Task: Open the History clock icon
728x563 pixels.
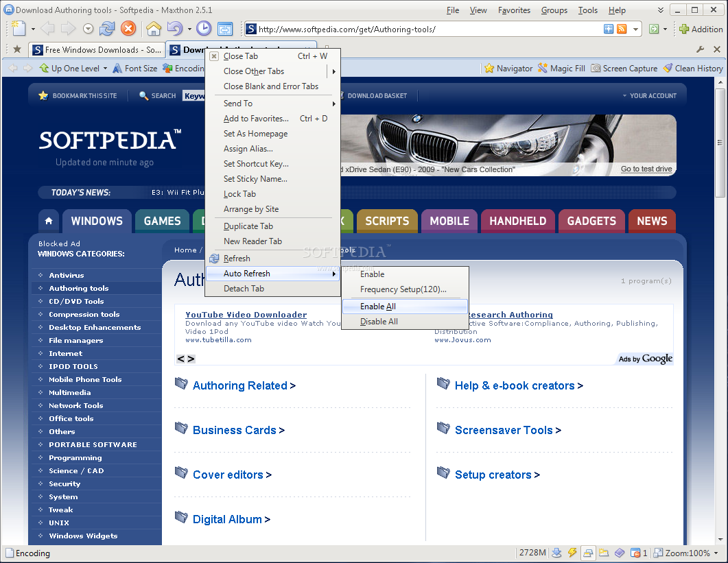Action: pyautogui.click(x=204, y=29)
